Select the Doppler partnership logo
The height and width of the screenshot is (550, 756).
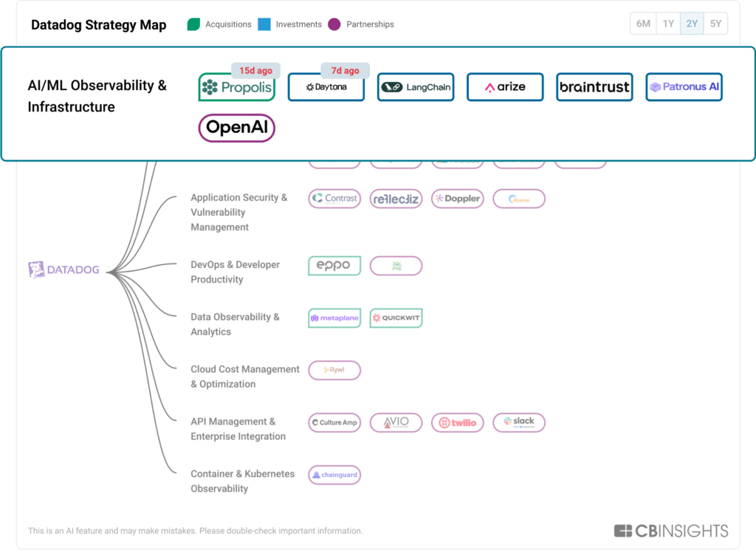tap(457, 199)
